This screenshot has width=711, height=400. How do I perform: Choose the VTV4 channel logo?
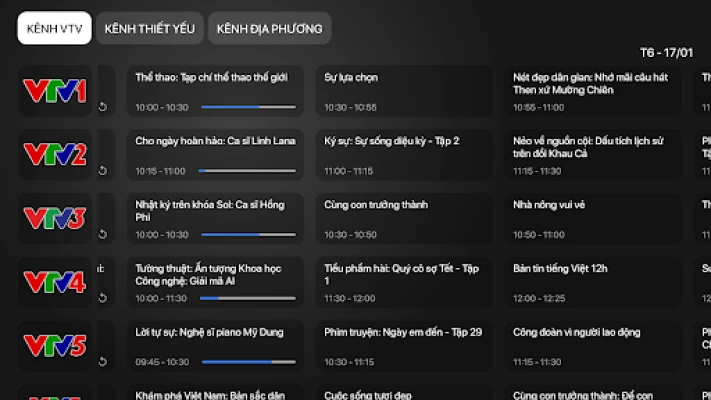[54, 283]
